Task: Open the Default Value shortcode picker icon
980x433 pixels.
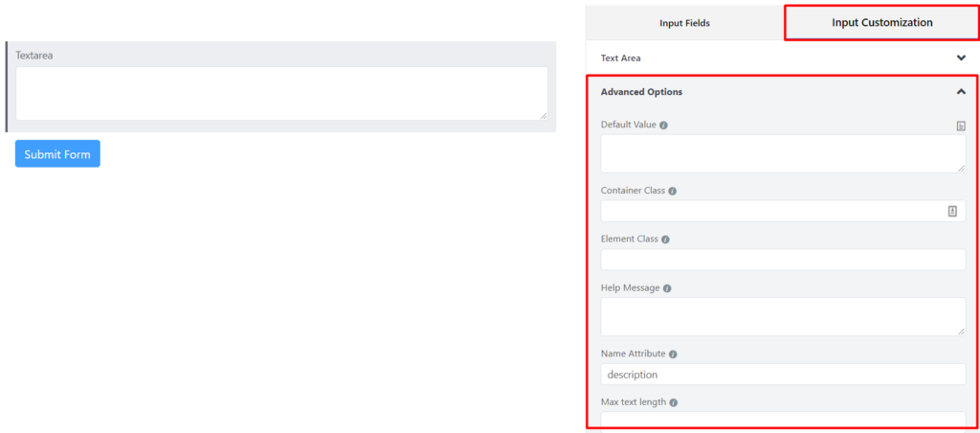Action: pyautogui.click(x=961, y=125)
